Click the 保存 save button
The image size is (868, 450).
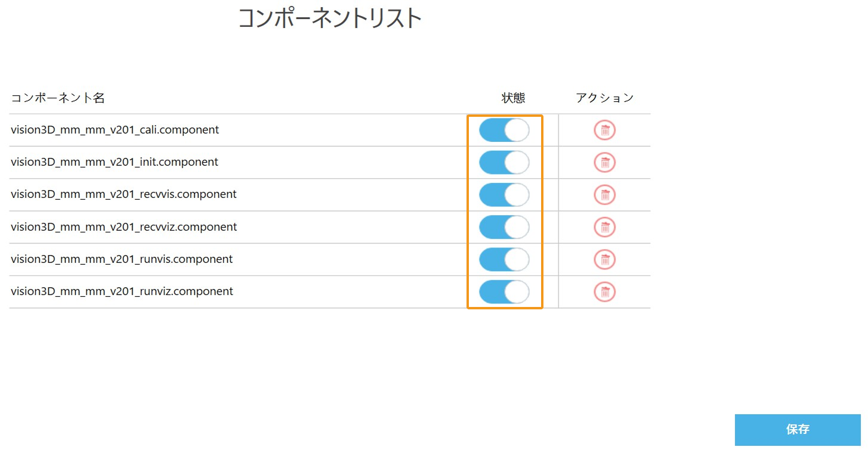click(x=798, y=430)
